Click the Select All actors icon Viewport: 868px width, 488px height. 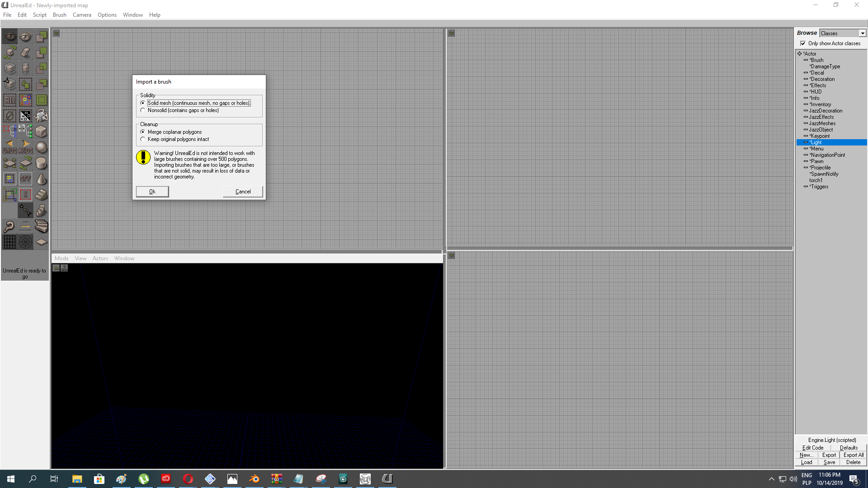coord(9,100)
